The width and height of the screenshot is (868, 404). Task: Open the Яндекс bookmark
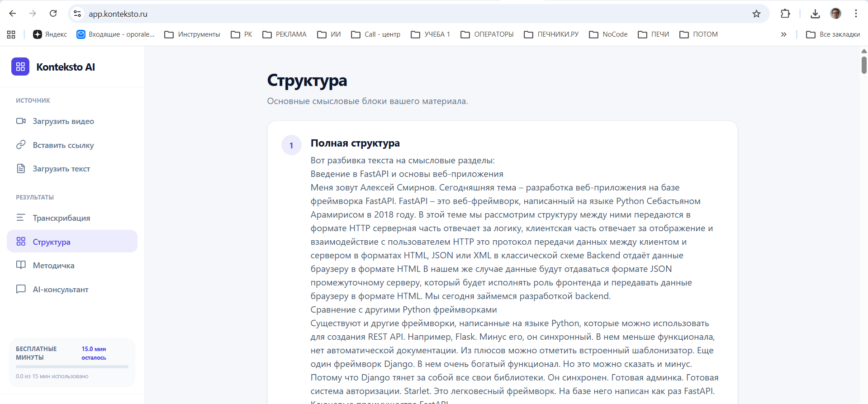tap(50, 34)
